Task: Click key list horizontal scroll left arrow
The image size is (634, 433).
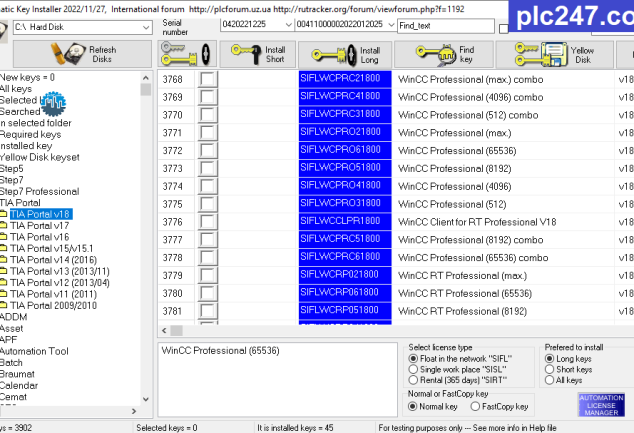Action: tap(164, 331)
